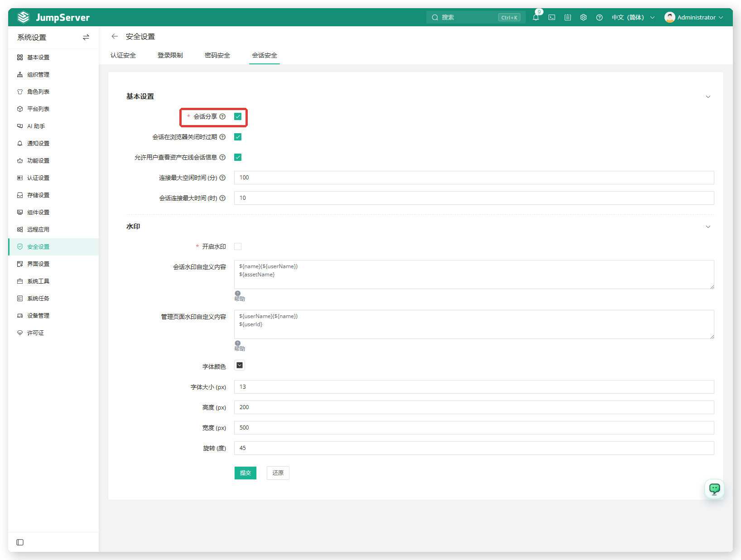Click the 连接最大空闲时间 (分) input field
The width and height of the screenshot is (741, 560).
click(x=474, y=178)
